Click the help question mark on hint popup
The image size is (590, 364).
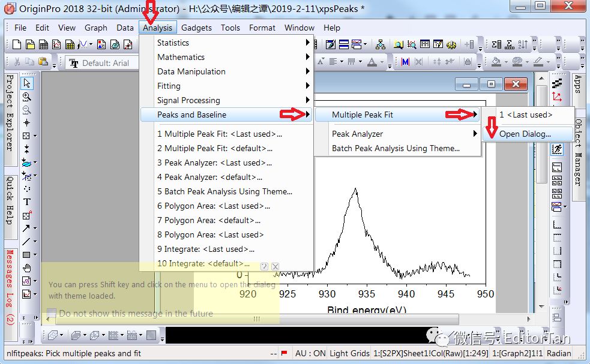[x=264, y=266]
